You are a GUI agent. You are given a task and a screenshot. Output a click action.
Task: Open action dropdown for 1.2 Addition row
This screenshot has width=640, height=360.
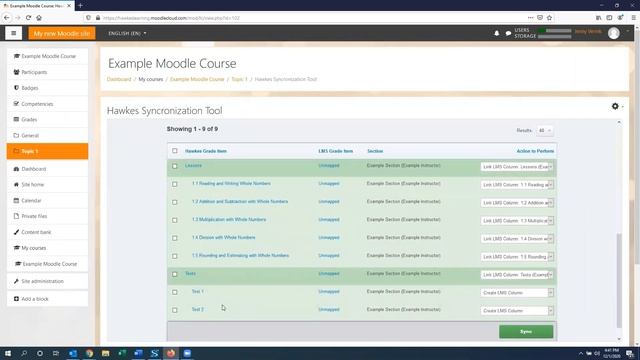[x=517, y=203]
